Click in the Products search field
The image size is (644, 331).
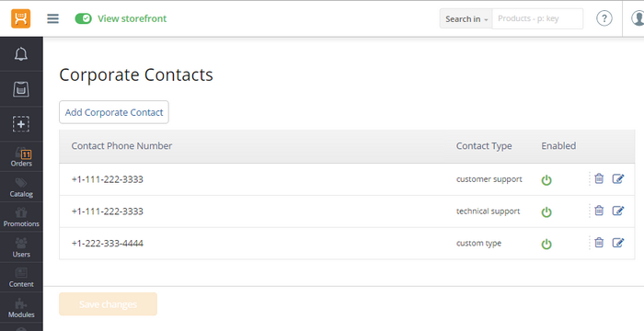537,19
